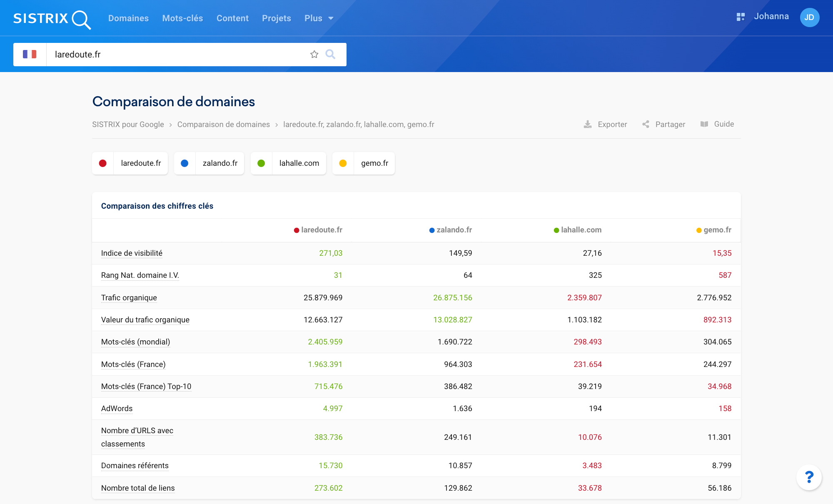Click keyword count 2.405.959

tap(325, 342)
